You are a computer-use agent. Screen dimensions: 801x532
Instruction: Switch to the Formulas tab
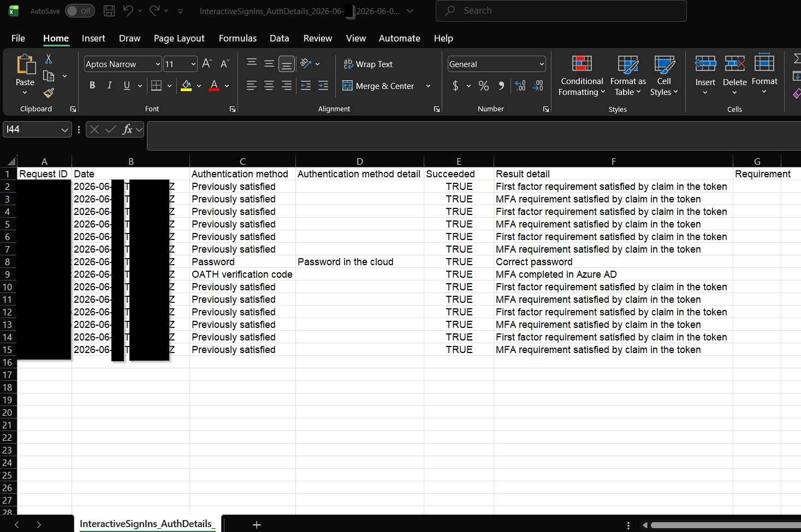click(238, 38)
